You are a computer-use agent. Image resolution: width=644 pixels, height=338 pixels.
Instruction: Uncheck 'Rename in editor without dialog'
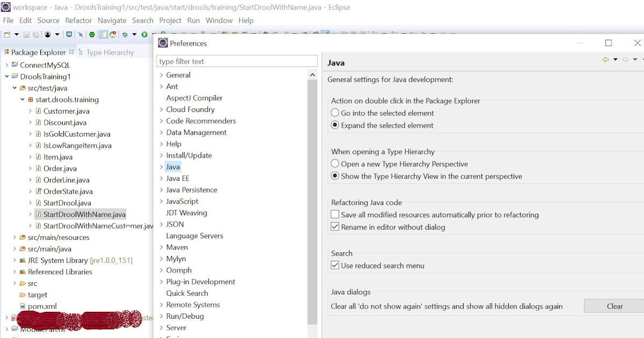[x=335, y=225]
